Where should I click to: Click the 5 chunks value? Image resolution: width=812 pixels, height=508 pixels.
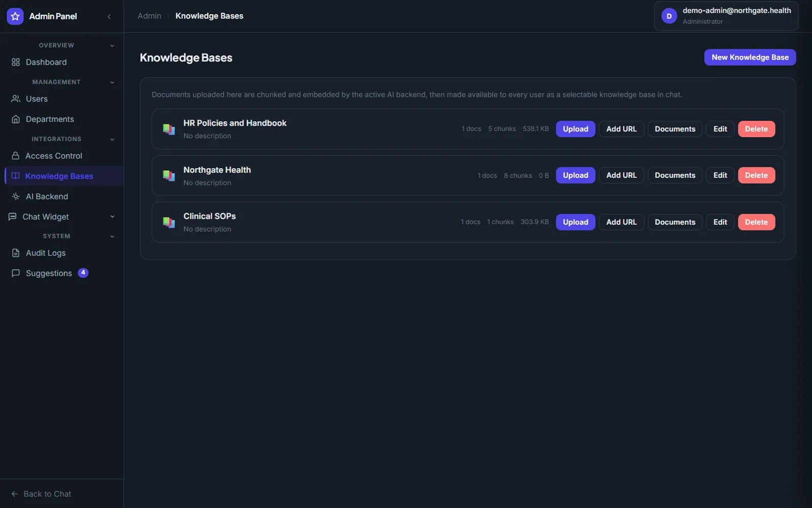pos(502,129)
